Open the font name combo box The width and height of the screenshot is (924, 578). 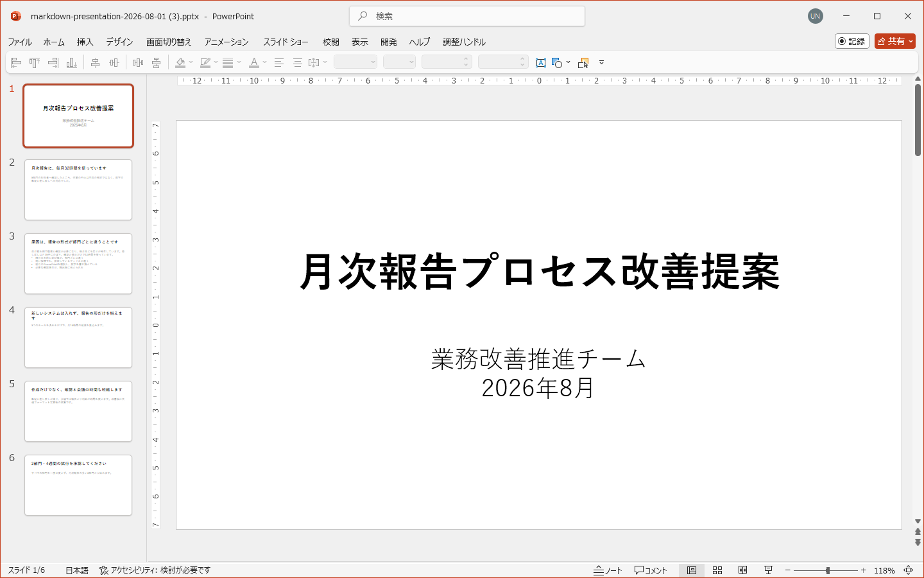coord(355,62)
